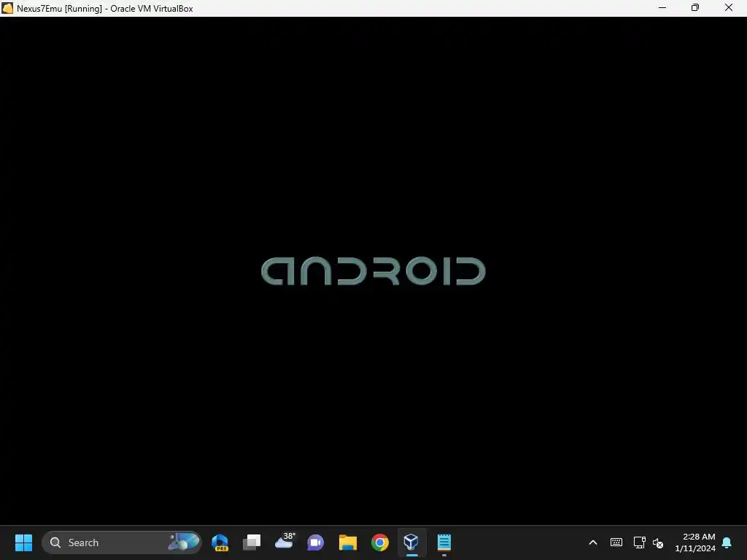747x560 pixels.
Task: Open the Windows Start menu
Action: coord(23,542)
